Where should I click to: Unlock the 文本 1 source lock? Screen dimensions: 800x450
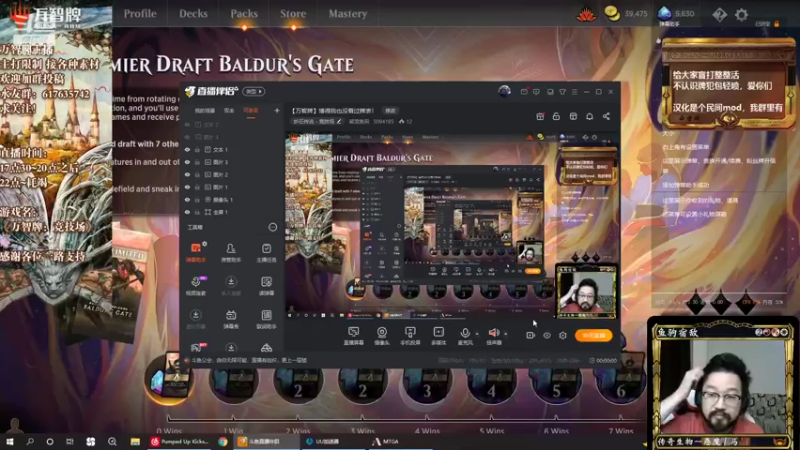[197, 149]
